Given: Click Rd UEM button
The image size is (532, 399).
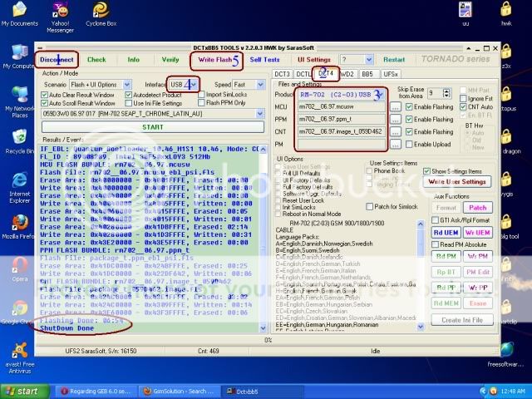Looking at the screenshot, I should point(446,233).
